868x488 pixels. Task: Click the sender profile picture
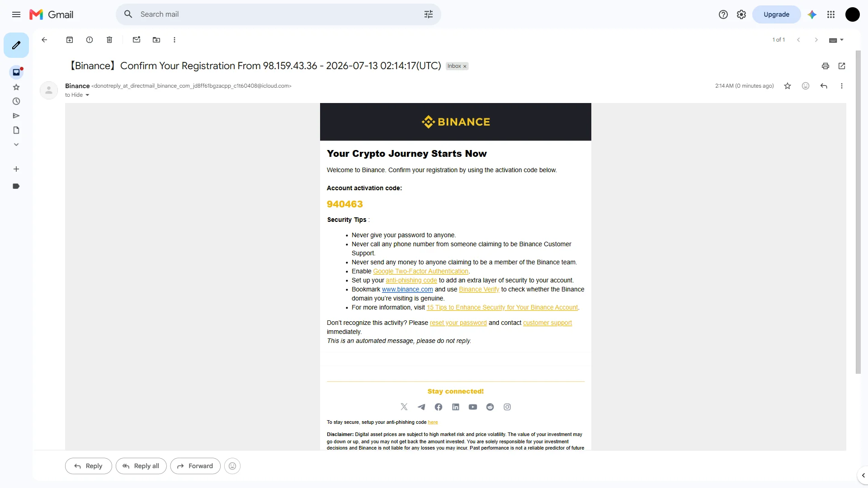[x=49, y=90]
